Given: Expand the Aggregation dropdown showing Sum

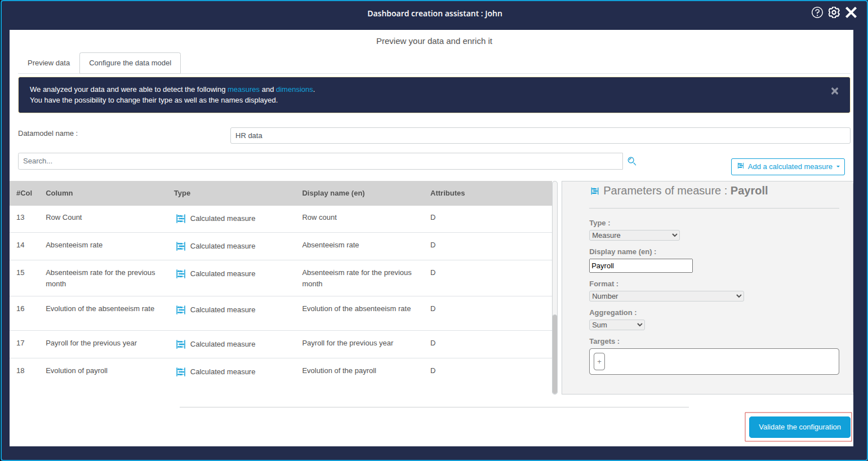Looking at the screenshot, I should tap(616, 325).
